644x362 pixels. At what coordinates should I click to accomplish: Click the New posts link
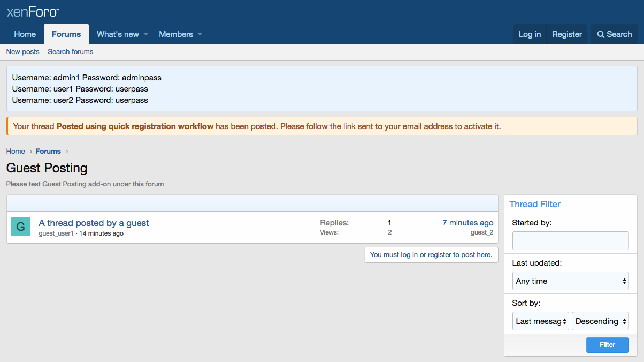click(x=23, y=52)
